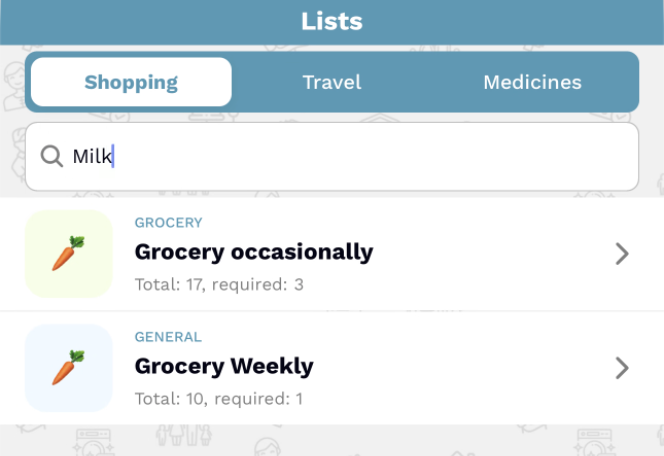Screen dimensions: 664x456
Task: Click the Total: 17, required: 3 summary
Action: [219, 285]
